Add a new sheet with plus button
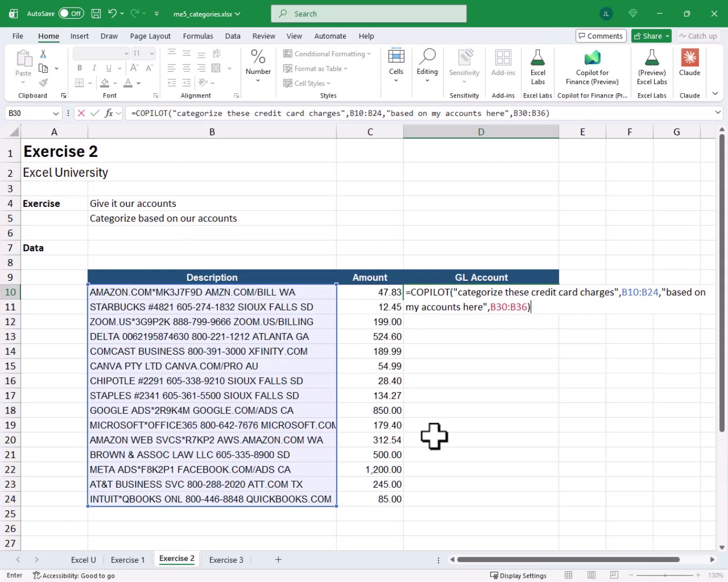 (x=278, y=560)
